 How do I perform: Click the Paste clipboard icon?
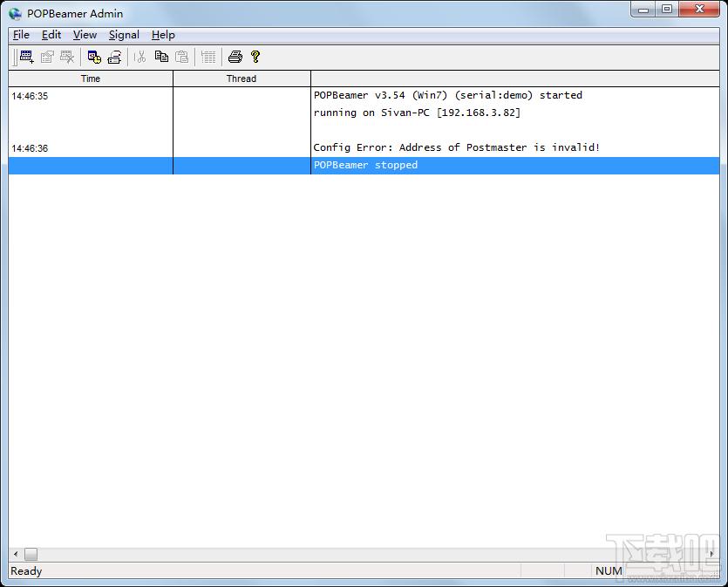(x=182, y=57)
